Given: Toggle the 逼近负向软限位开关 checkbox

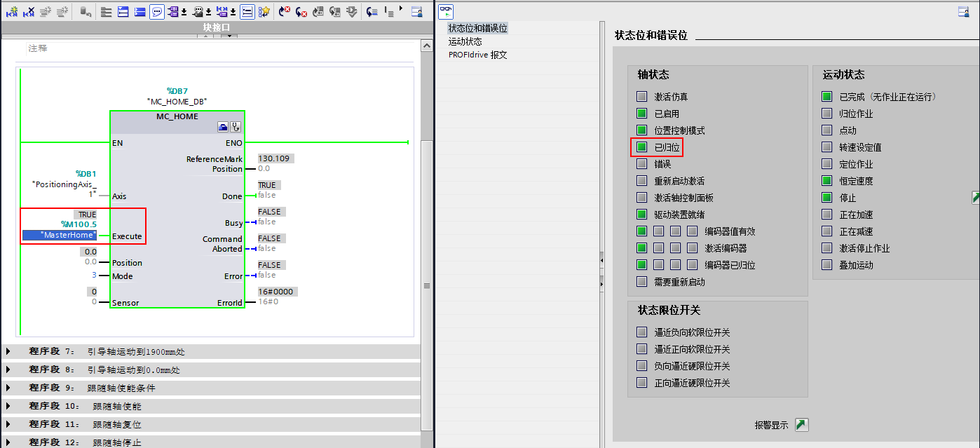Looking at the screenshot, I should point(641,332).
